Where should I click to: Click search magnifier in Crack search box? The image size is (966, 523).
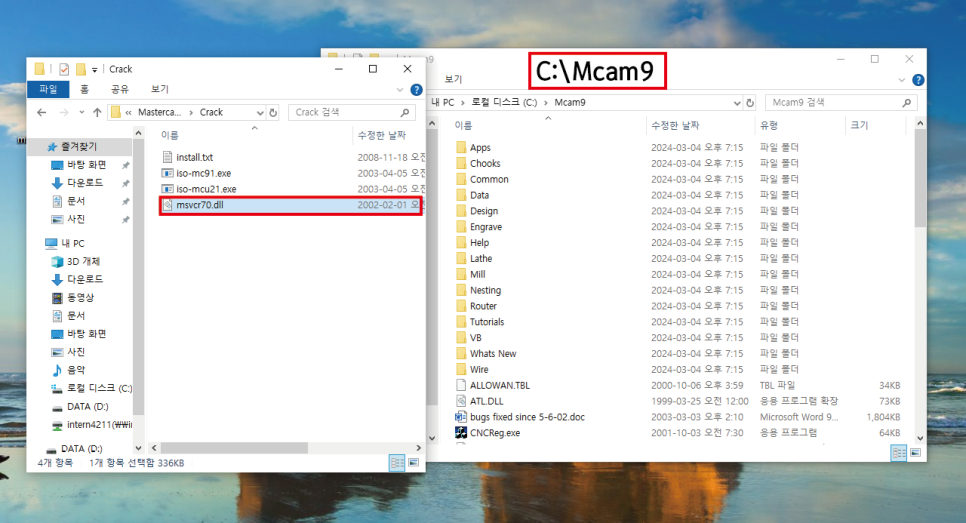[x=405, y=113]
